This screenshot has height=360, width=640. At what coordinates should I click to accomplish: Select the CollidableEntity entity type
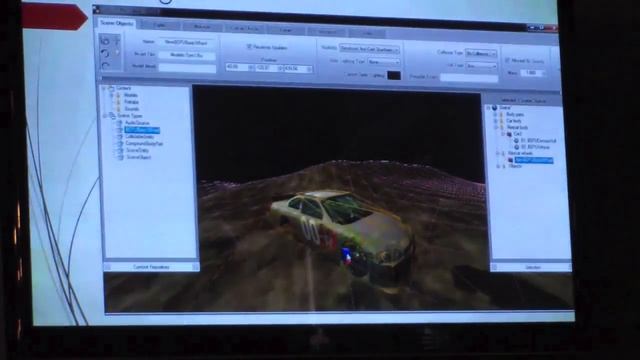tap(140, 137)
